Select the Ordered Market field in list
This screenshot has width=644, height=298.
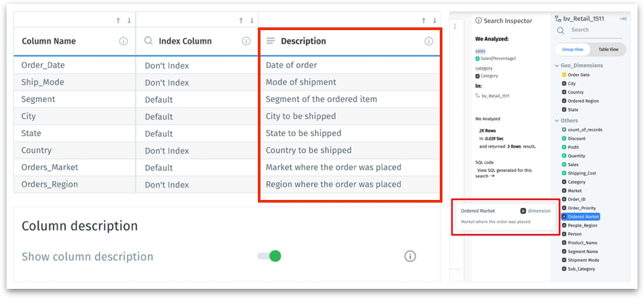(x=583, y=217)
